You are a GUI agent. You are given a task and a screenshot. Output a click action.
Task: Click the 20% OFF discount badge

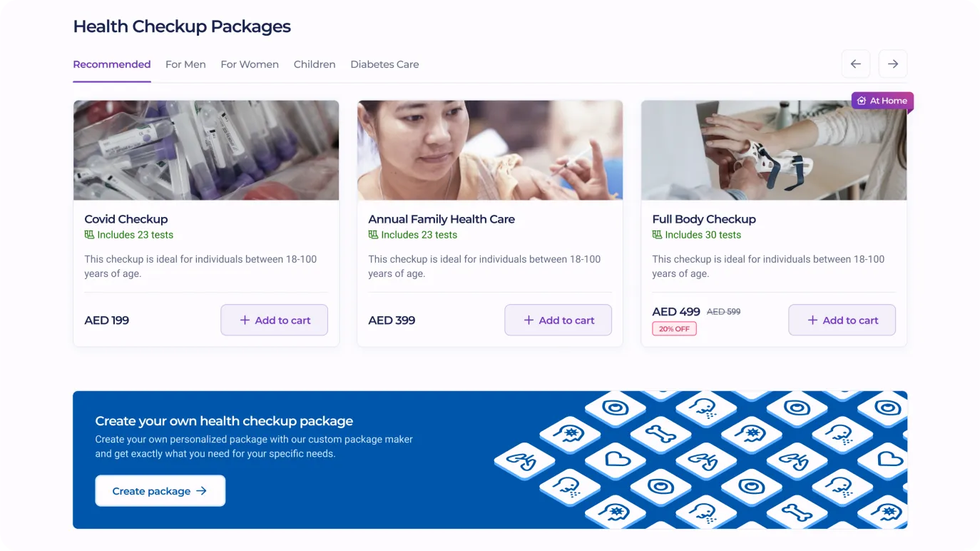pos(674,329)
